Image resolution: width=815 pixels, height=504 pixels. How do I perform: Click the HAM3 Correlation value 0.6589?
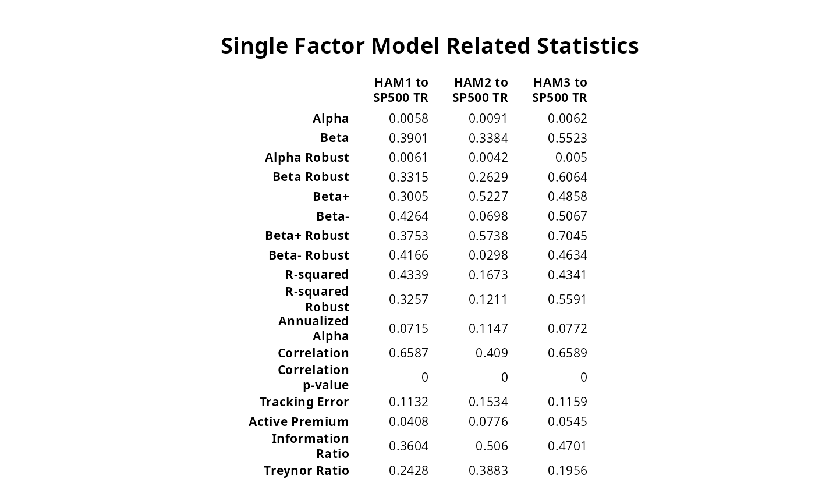[x=568, y=353]
